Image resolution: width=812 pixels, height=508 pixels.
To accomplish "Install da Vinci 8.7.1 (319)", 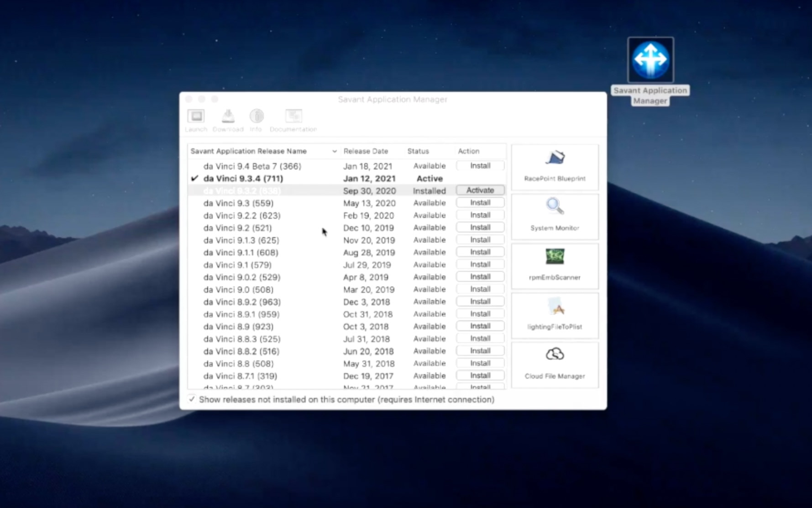I will click(480, 375).
